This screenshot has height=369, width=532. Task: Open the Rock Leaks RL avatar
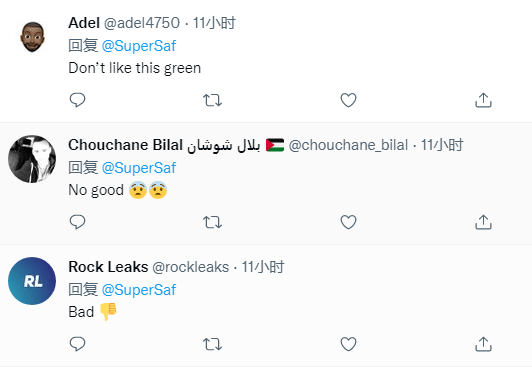pyautogui.click(x=32, y=281)
